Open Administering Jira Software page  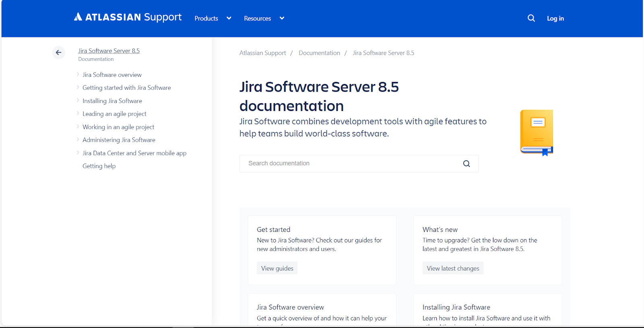119,140
